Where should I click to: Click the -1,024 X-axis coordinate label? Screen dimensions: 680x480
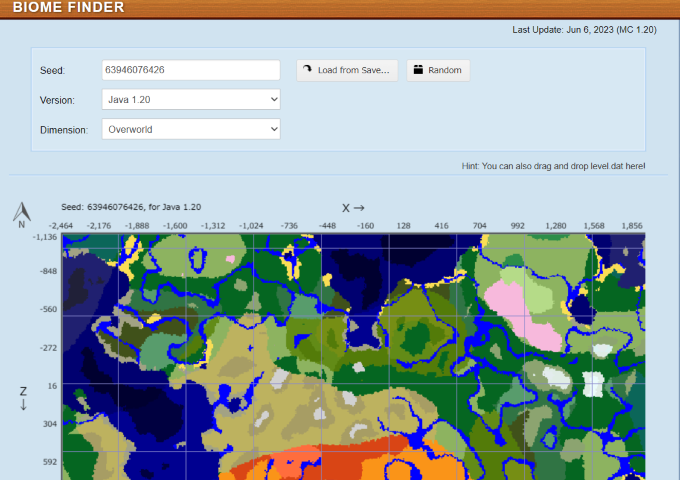pos(251,226)
